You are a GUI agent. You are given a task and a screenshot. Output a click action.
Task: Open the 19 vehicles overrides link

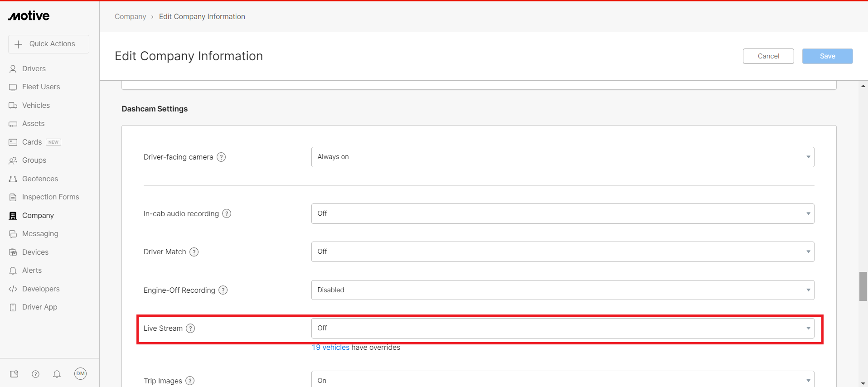pyautogui.click(x=330, y=348)
